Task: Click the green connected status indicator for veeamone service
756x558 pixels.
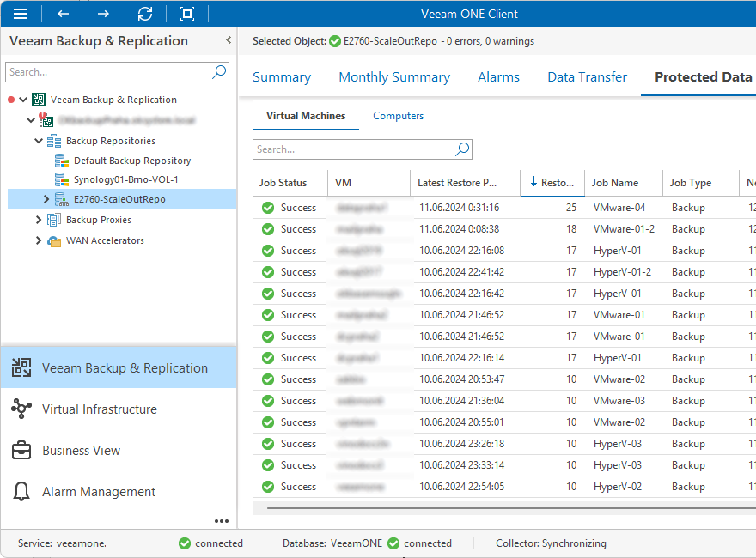Action: [183, 543]
